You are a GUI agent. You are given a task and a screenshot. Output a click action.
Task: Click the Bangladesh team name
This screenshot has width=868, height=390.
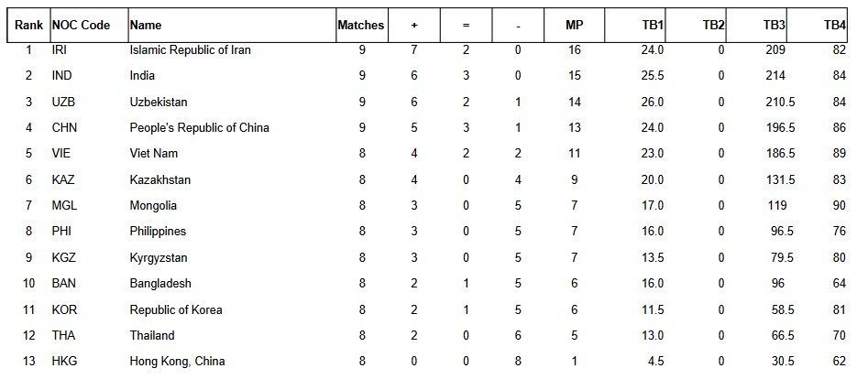160,284
